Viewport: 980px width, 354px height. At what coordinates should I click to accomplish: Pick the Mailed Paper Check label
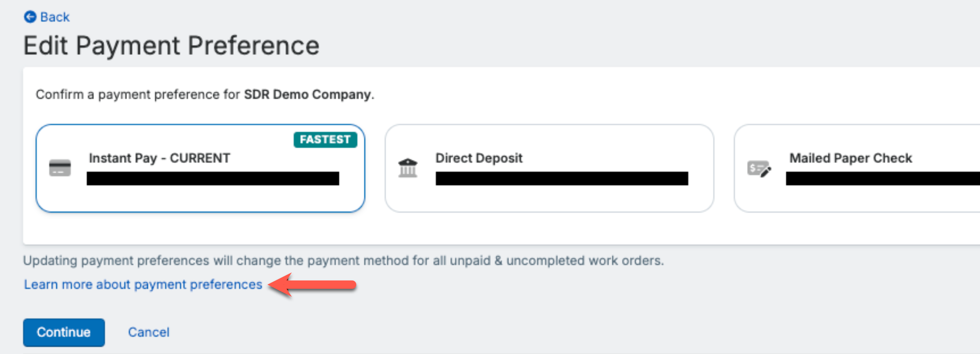click(850, 158)
